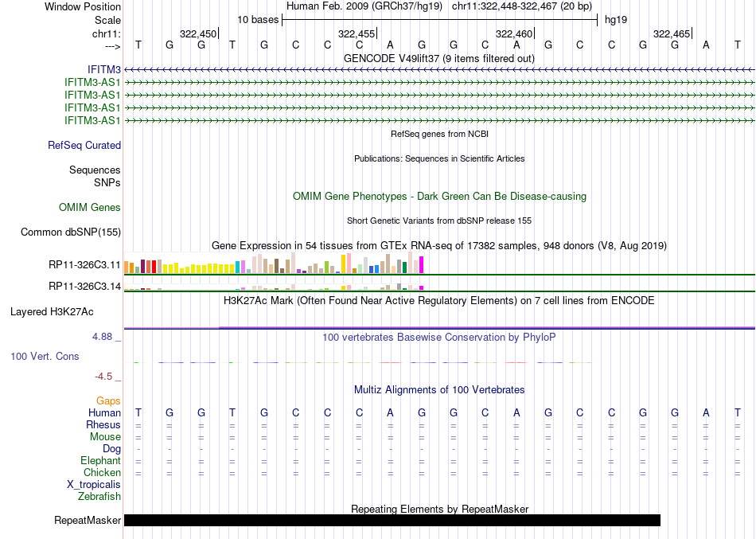Click the blue IFITM3 gene track label
Screen dimensions: 756x539
[103, 70]
